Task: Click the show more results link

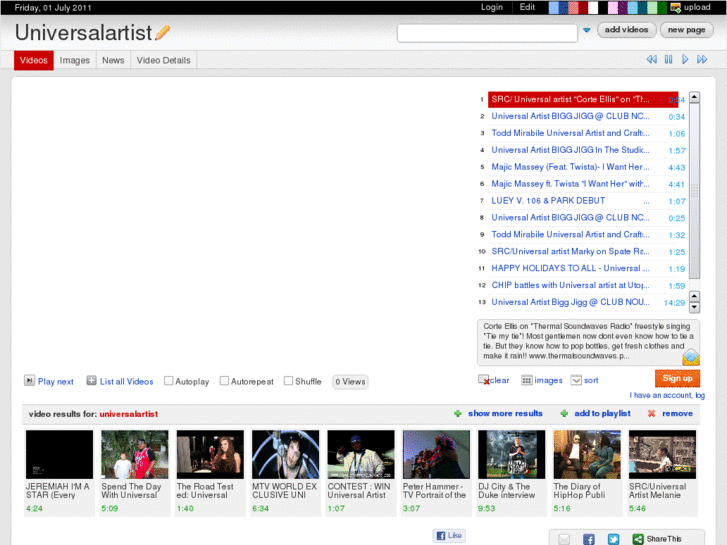Action: click(x=505, y=413)
